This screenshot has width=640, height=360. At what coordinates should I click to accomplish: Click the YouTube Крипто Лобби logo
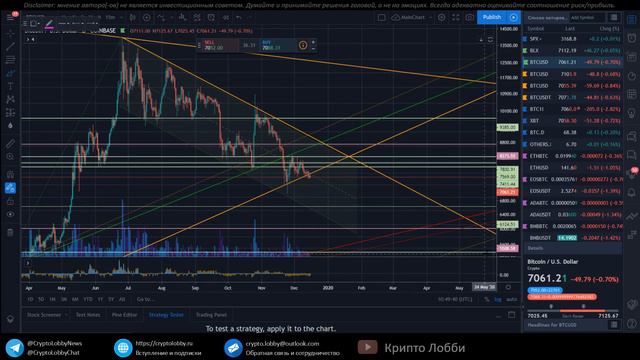(x=367, y=347)
